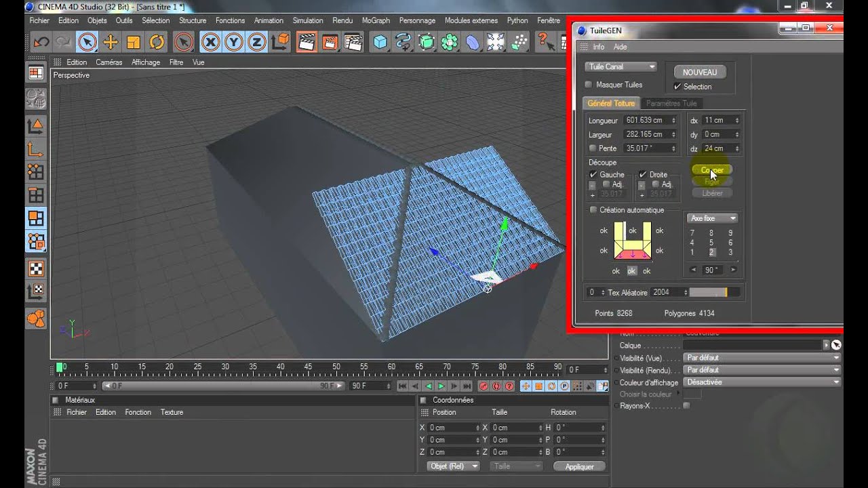The width and height of the screenshot is (868, 488).
Task: Open the green Array modeling objects icon
Action: point(450,42)
